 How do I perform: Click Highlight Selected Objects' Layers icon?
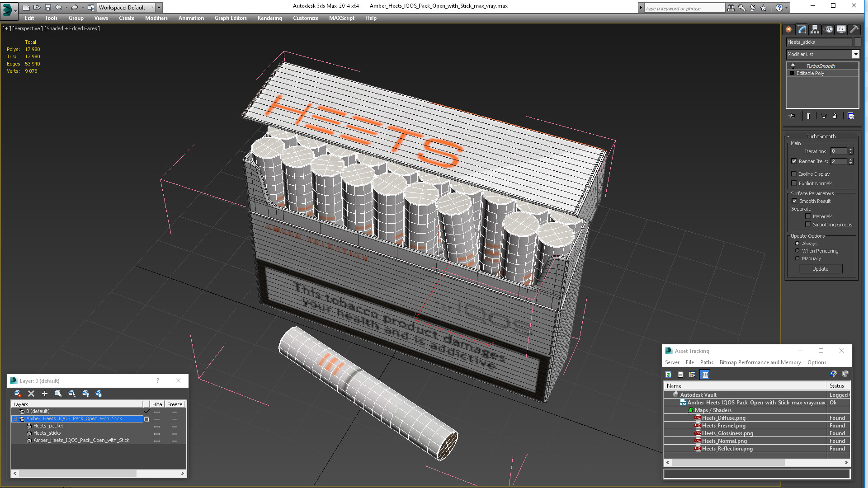tap(72, 394)
